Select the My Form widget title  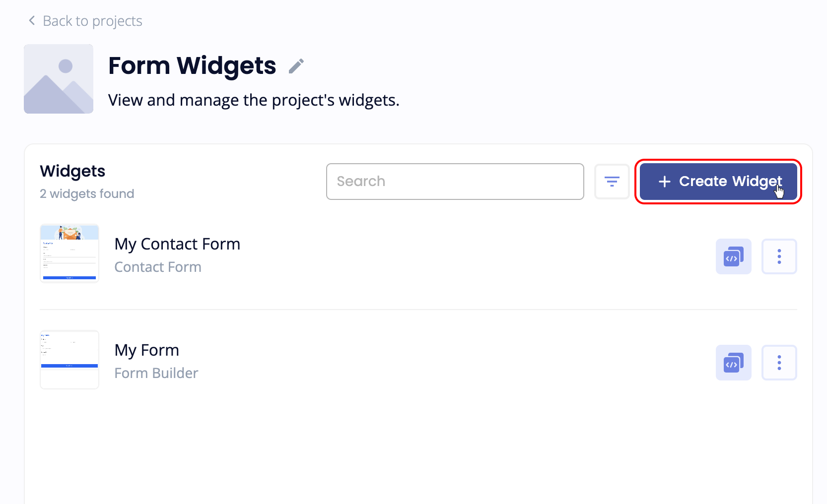[146, 350]
